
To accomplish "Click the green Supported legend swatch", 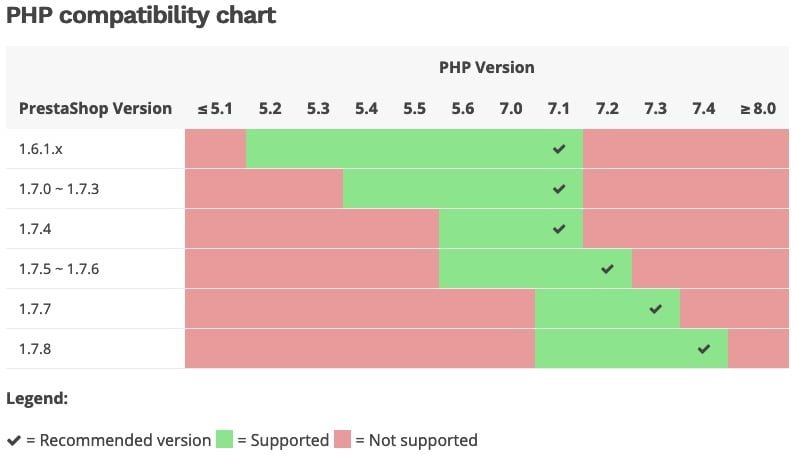I will click(x=224, y=439).
